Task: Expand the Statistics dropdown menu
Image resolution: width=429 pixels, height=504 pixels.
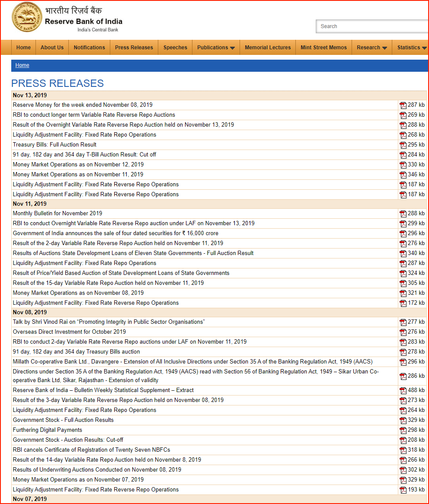Action: (412, 48)
